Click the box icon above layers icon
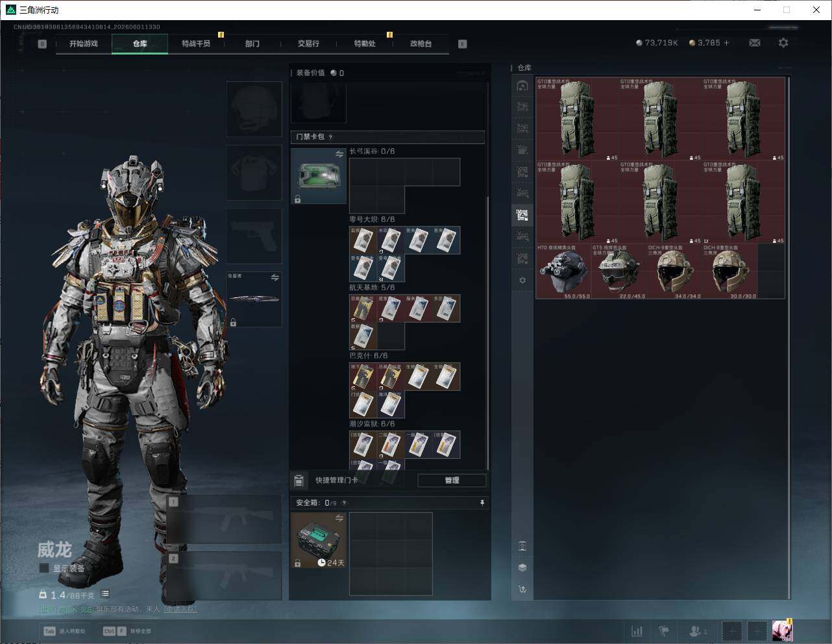The height and width of the screenshot is (644, 832). click(x=522, y=546)
